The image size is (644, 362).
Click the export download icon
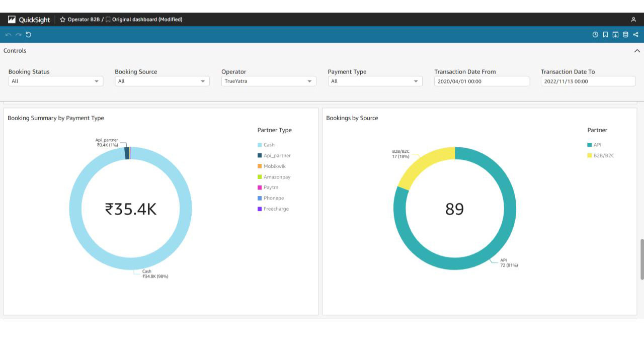615,35
